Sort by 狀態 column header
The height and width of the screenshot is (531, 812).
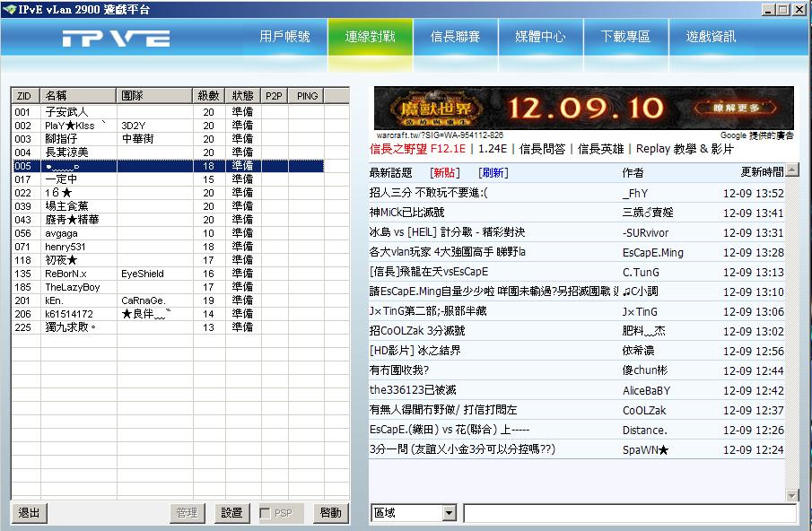242,96
